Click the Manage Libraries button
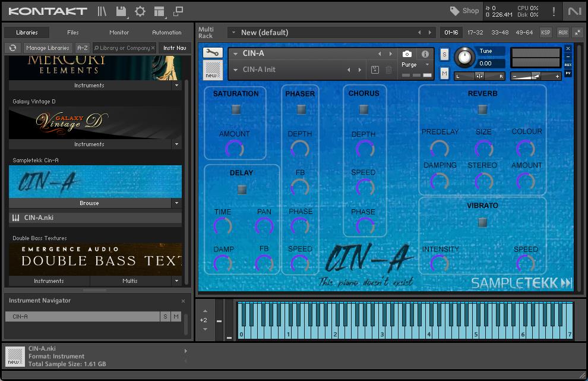The width and height of the screenshot is (588, 381). point(48,48)
